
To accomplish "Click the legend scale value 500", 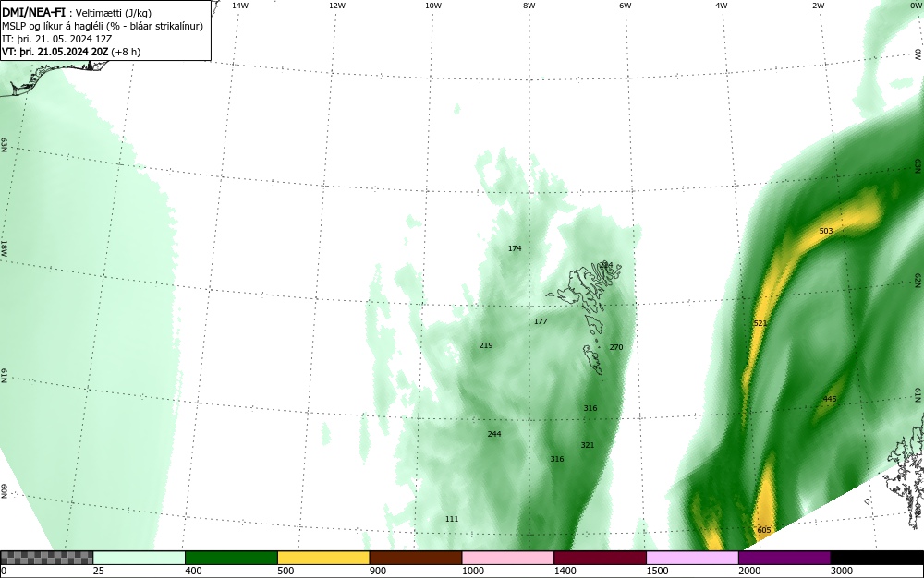I will [x=286, y=571].
